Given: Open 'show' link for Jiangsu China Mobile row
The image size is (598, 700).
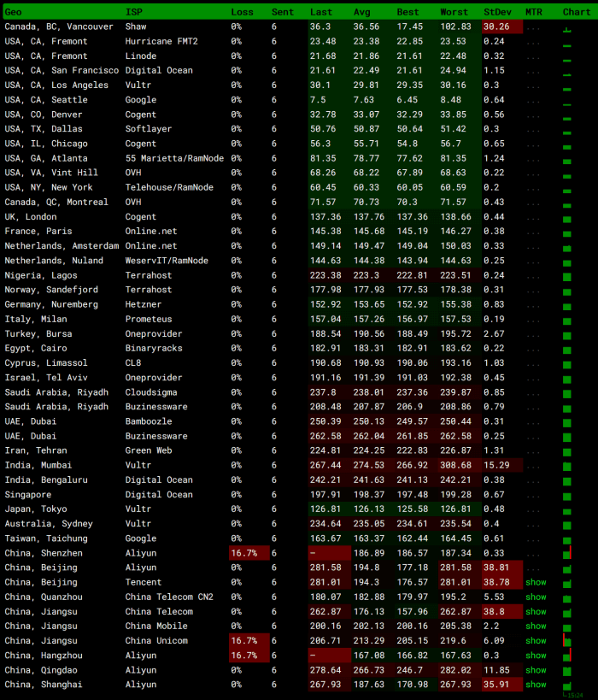Looking at the screenshot, I should (536, 626).
